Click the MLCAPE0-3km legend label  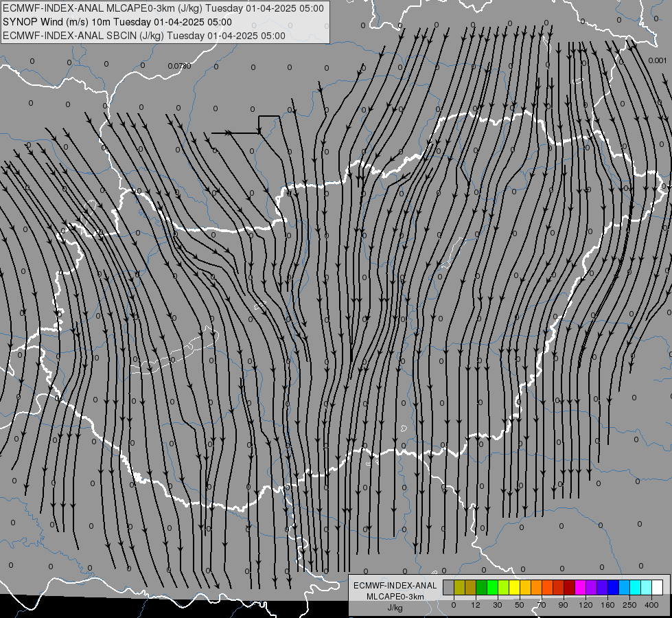[x=395, y=597]
